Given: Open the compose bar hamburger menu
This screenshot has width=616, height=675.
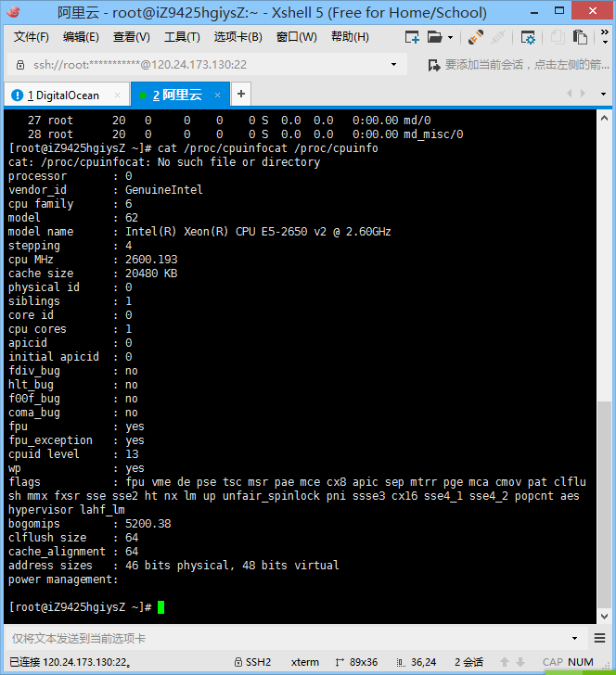Looking at the screenshot, I should coord(599,638).
